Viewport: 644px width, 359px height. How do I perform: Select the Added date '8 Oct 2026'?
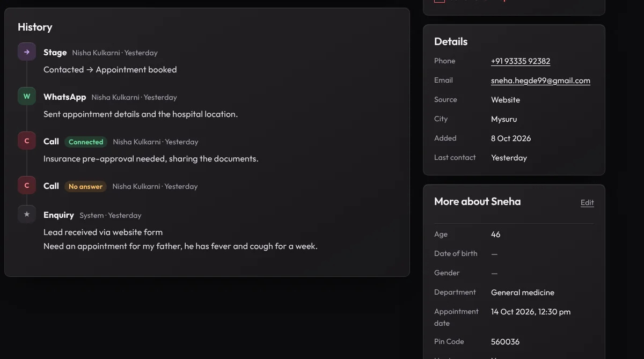[x=511, y=138]
